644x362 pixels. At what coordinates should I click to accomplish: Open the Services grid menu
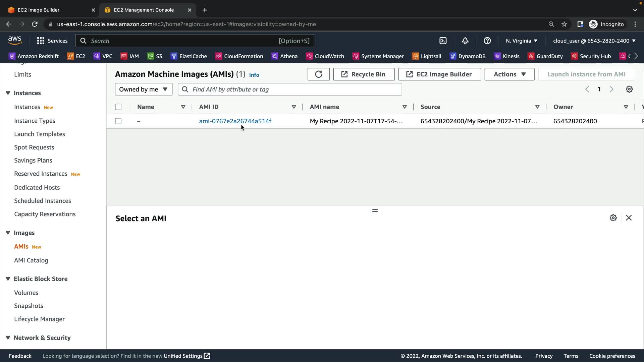pyautogui.click(x=52, y=41)
